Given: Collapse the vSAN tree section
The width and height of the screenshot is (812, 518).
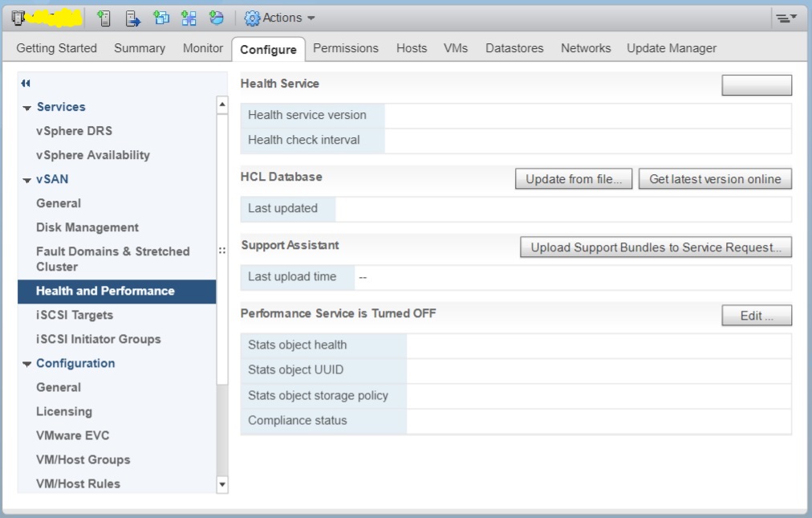Looking at the screenshot, I should pyautogui.click(x=26, y=179).
